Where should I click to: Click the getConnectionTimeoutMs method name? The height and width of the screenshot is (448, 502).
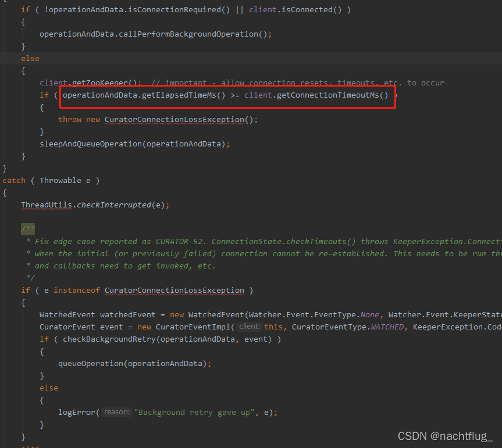(328, 95)
